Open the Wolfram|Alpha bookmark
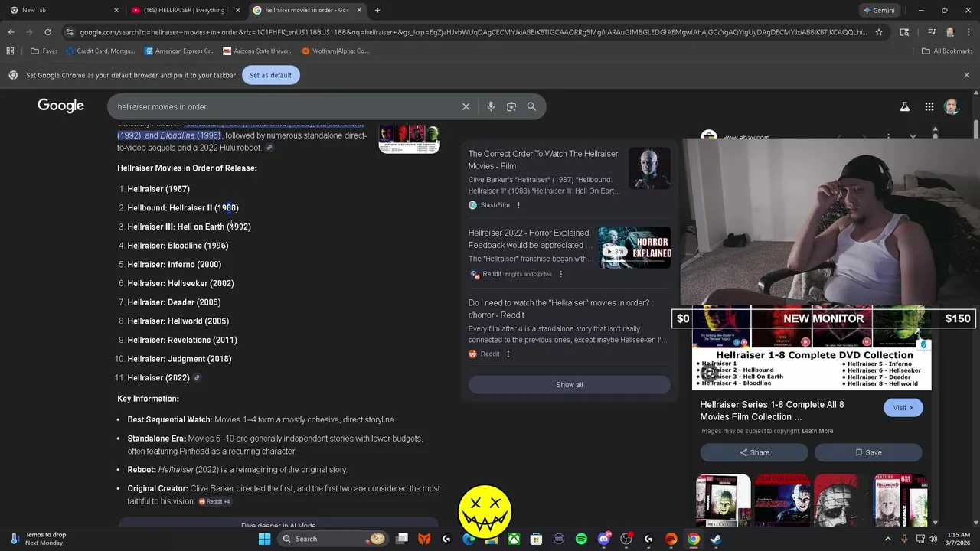Image resolution: width=980 pixels, height=551 pixels. 335,51
